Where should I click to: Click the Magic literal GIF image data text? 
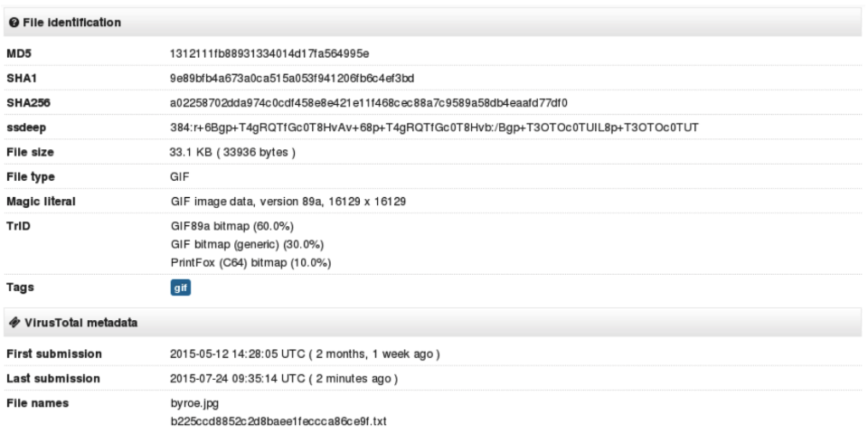click(x=288, y=202)
